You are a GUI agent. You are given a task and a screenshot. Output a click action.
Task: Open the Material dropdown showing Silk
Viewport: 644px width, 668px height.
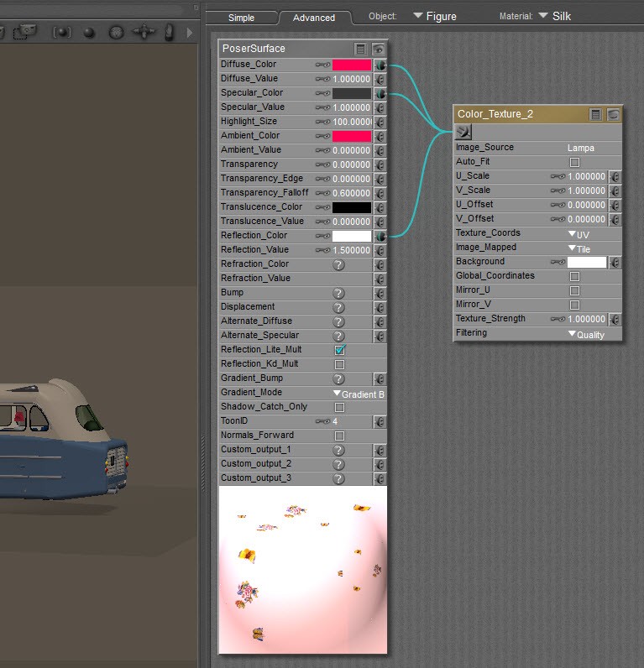pos(555,17)
